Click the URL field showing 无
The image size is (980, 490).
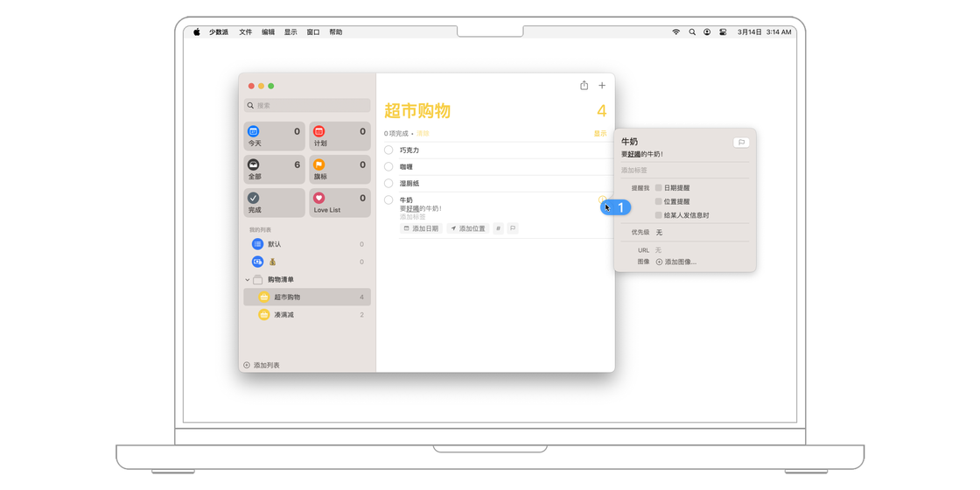pyautogui.click(x=658, y=250)
